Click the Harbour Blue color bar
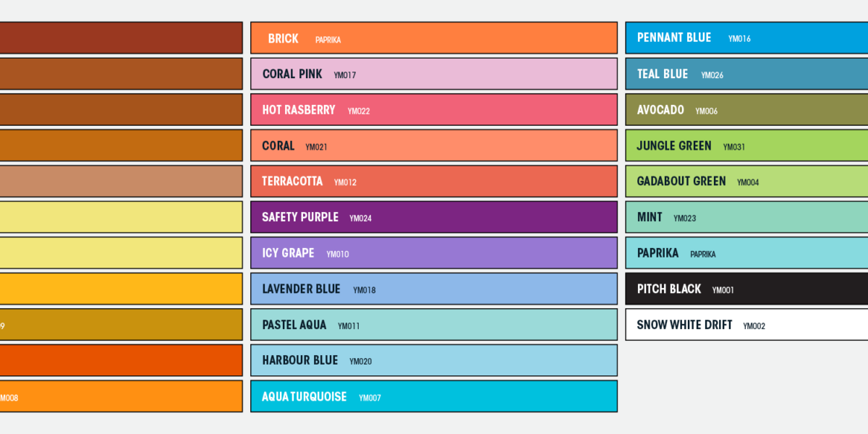The height and width of the screenshot is (434, 868). pyautogui.click(x=434, y=360)
